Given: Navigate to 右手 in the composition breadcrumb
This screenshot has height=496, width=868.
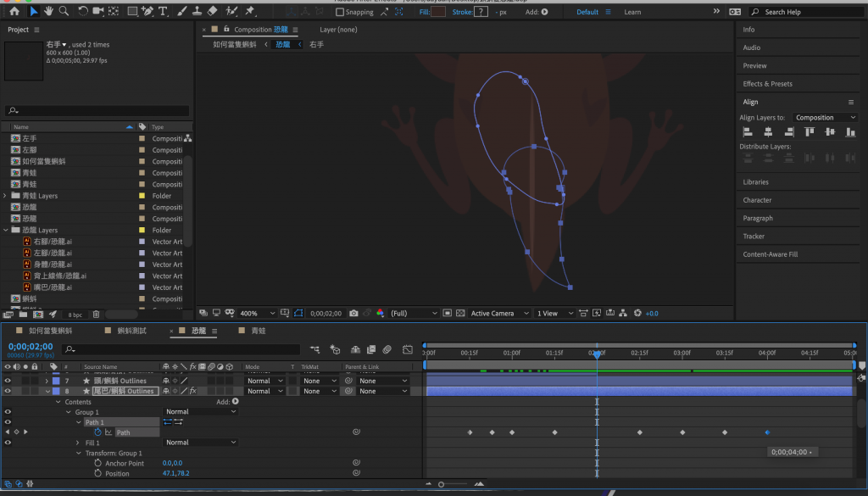Looking at the screenshot, I should click(317, 44).
